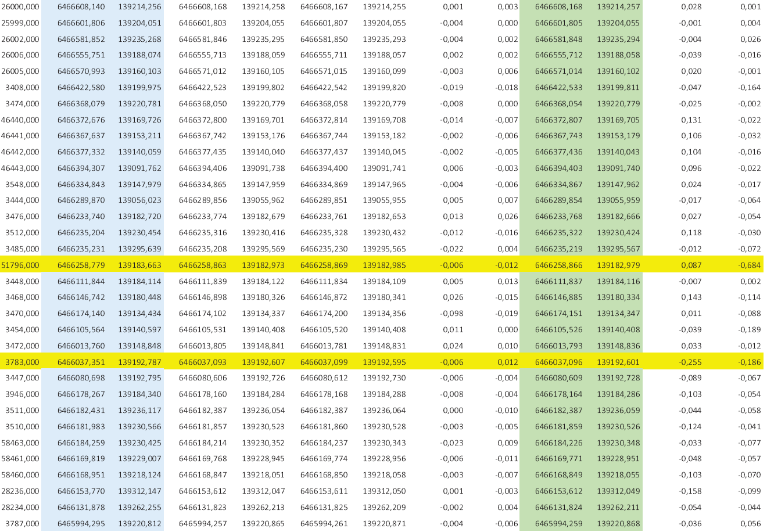Click the row ID cell 26006,000
Viewport: 767px width, 532px height.
pos(20,55)
